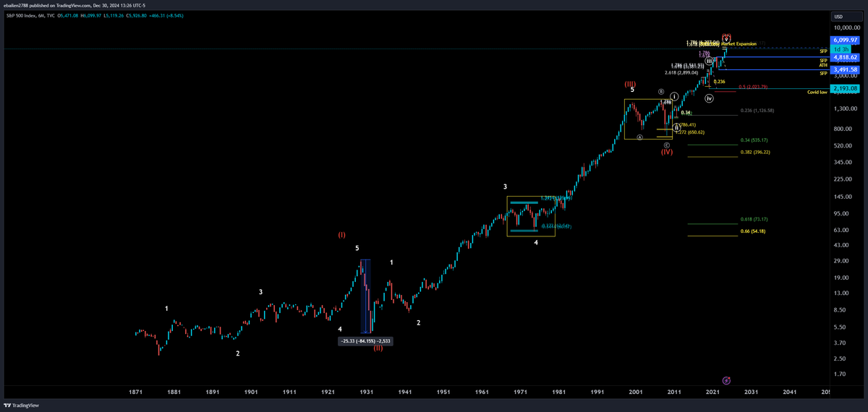Click the 1931 label on time axis

point(366,392)
